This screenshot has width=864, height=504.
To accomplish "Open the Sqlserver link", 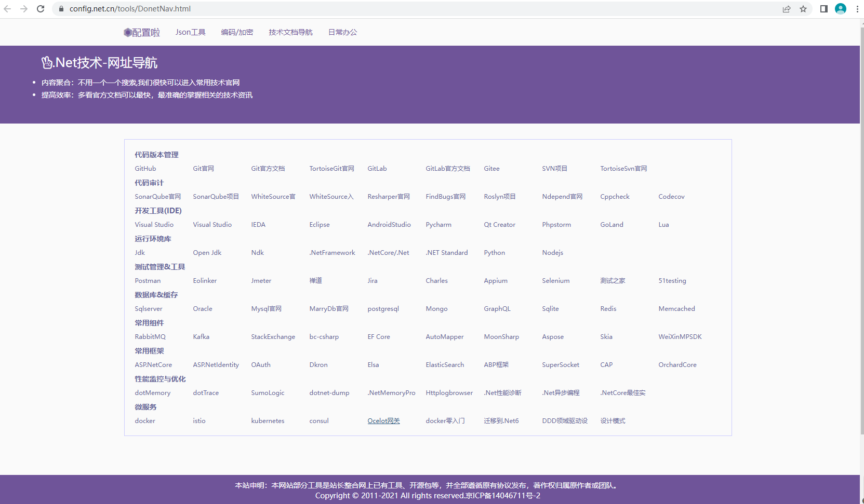I will (149, 309).
